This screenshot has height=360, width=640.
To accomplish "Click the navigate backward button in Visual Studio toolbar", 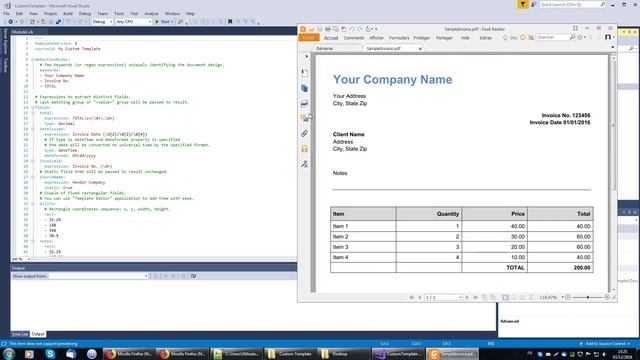I will pos(11,22).
